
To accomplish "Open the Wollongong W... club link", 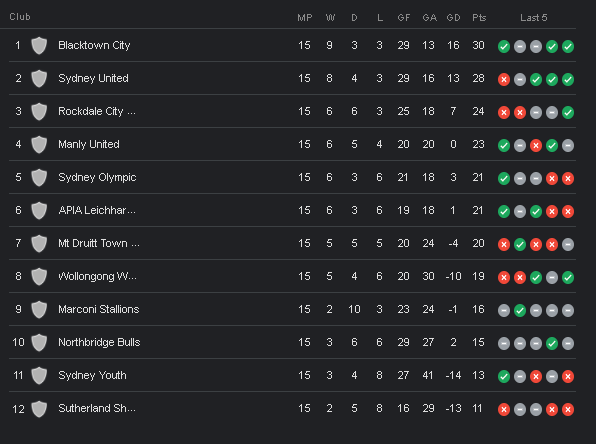I will [x=97, y=276].
